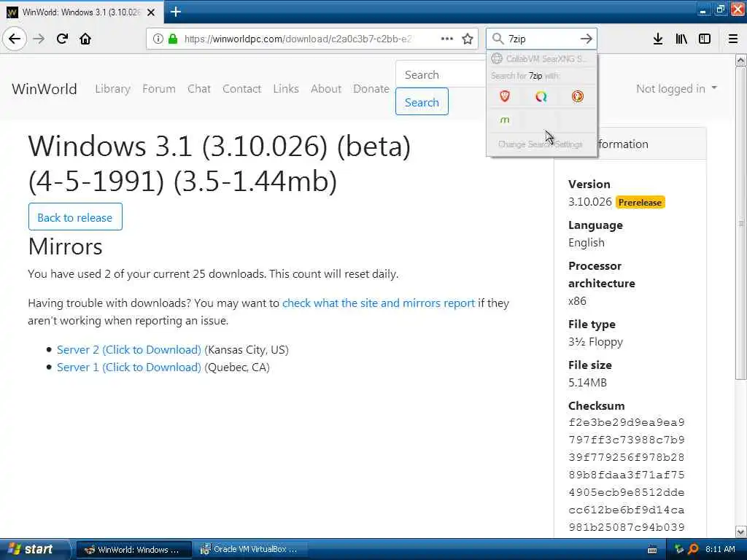747x560 pixels.
Task: Click scrollbar up arrow
Action: (740, 60)
